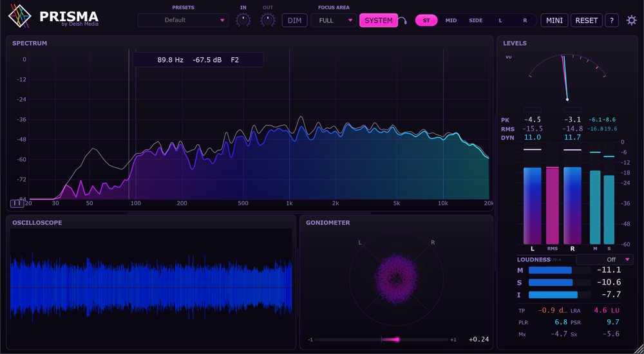Image resolution: width=644 pixels, height=354 pixels.
Task: Click the momentary loudness value -11.1
Action: click(x=609, y=270)
